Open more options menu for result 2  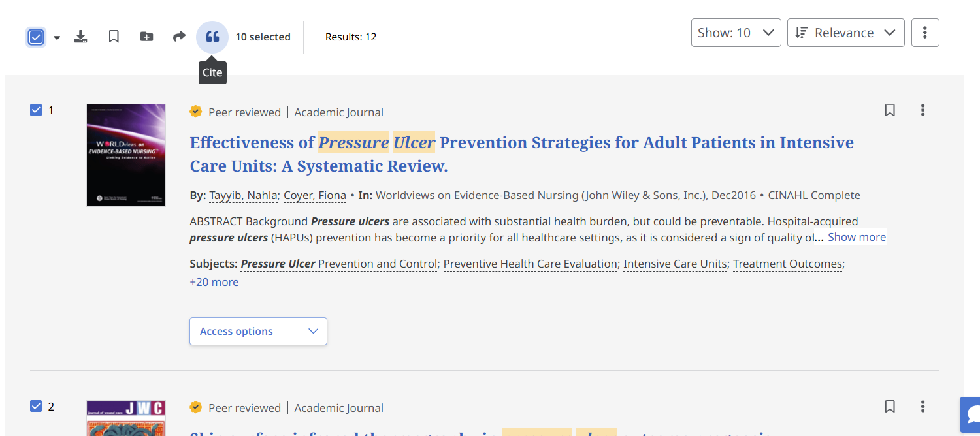tap(923, 407)
